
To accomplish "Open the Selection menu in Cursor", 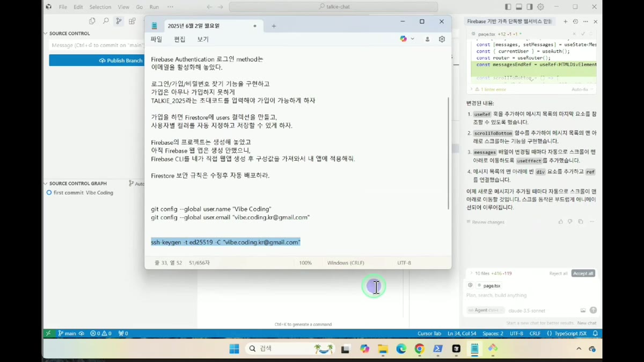I will (x=100, y=7).
